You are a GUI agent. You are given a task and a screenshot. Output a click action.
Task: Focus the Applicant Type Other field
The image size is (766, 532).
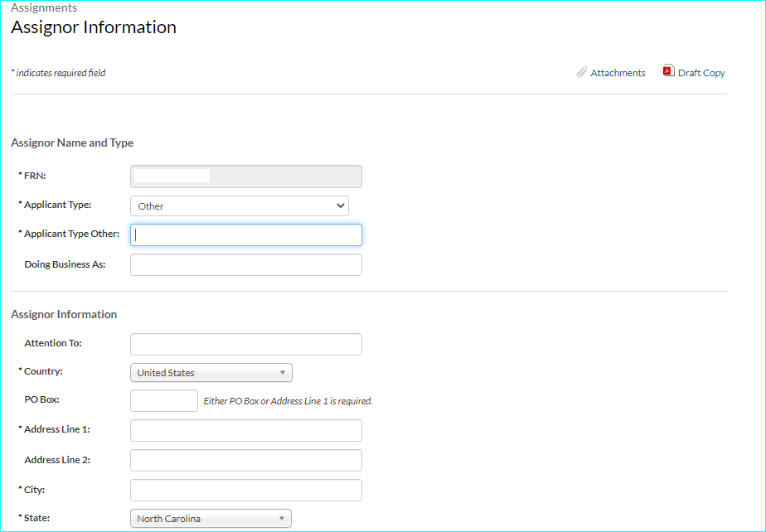click(245, 235)
